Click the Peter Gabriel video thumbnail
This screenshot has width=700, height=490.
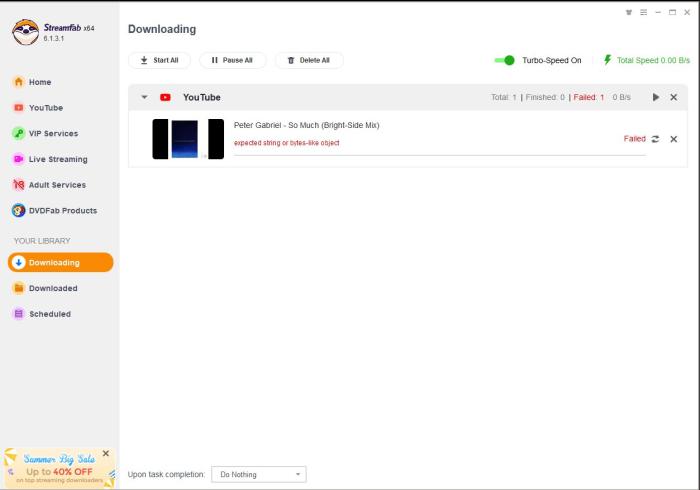point(187,139)
